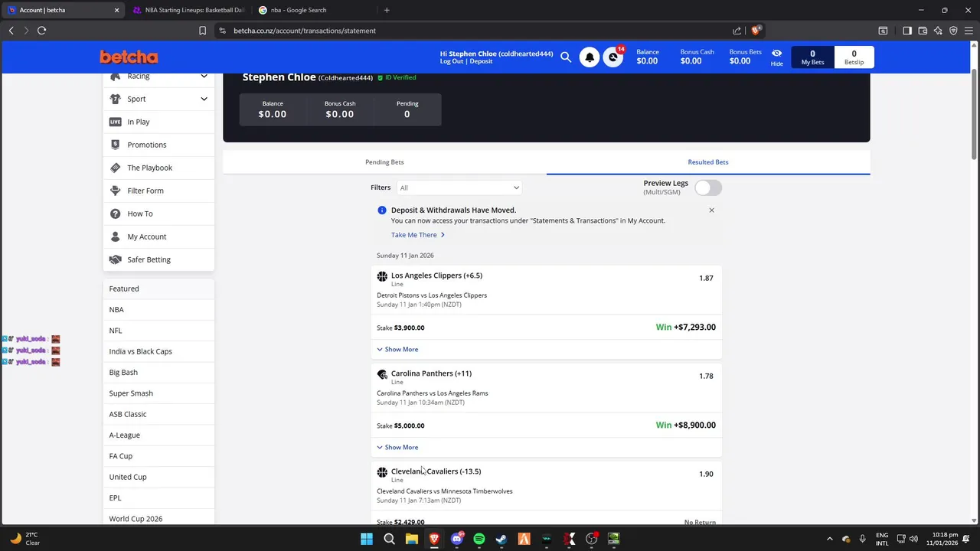
Task: Click the Safer Betting handshake icon
Action: [x=116, y=259]
